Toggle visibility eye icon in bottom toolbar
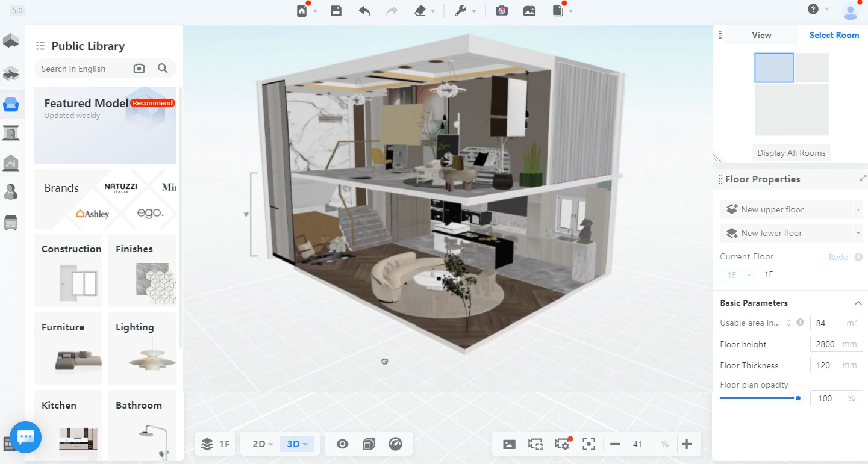Viewport: 868px width, 464px height. [342, 444]
